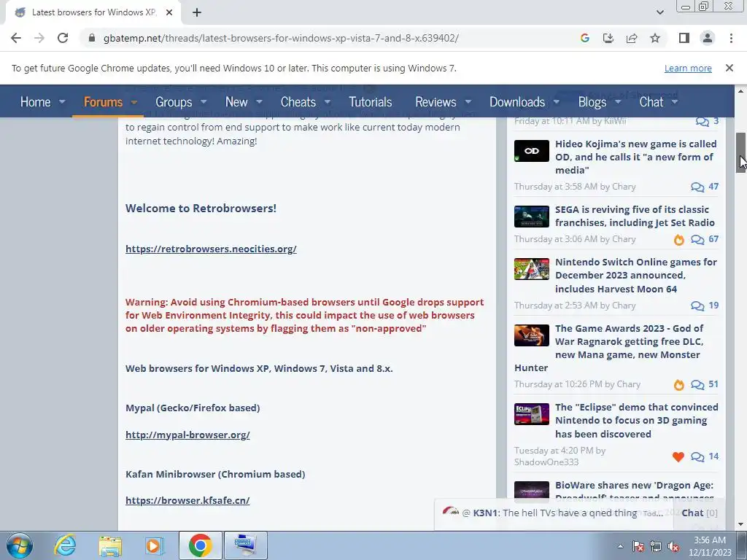This screenshot has height=560, width=747.
Task: Share this page icon
Action: (632, 38)
